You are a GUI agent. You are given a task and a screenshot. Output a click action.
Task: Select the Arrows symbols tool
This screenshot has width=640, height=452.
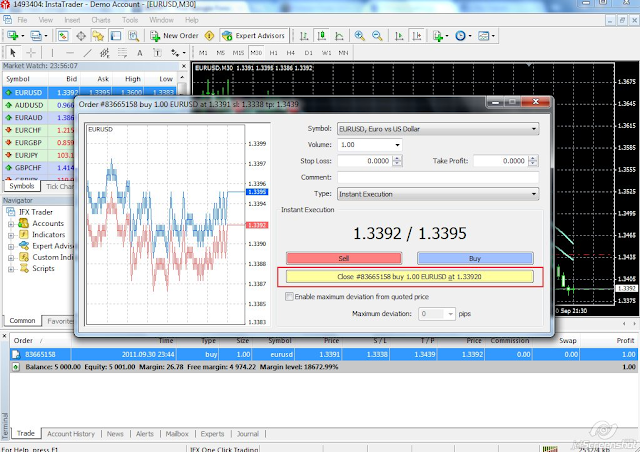[x=175, y=53]
